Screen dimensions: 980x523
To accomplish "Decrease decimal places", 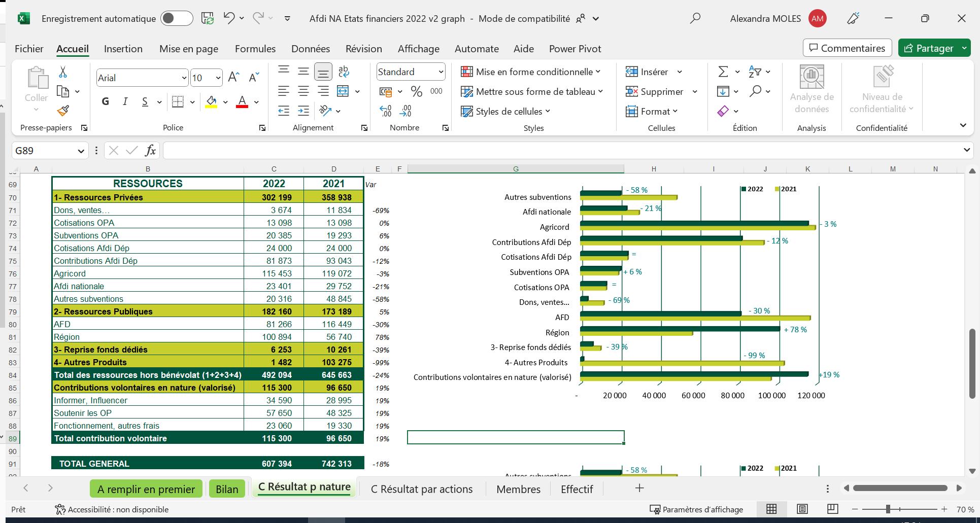I will pos(405,111).
